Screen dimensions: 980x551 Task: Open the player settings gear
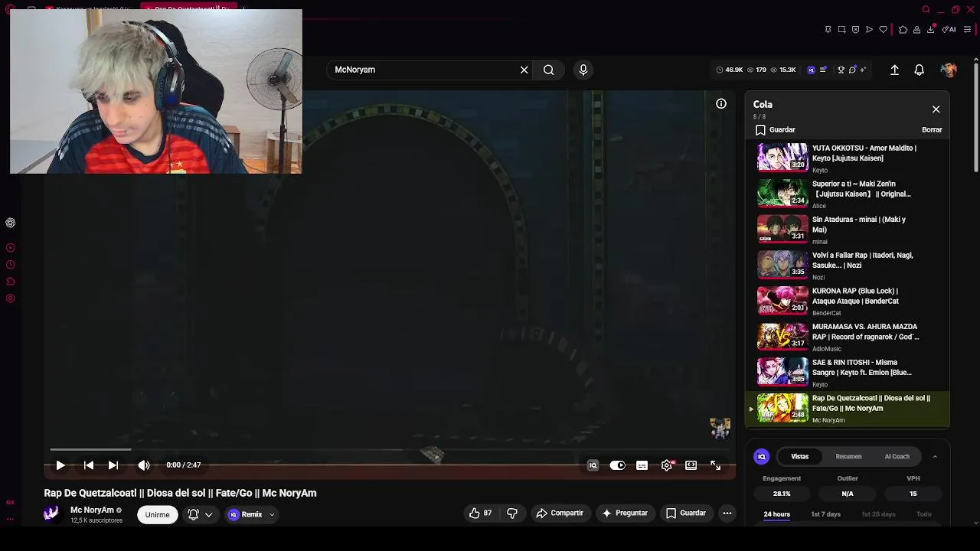click(x=667, y=465)
